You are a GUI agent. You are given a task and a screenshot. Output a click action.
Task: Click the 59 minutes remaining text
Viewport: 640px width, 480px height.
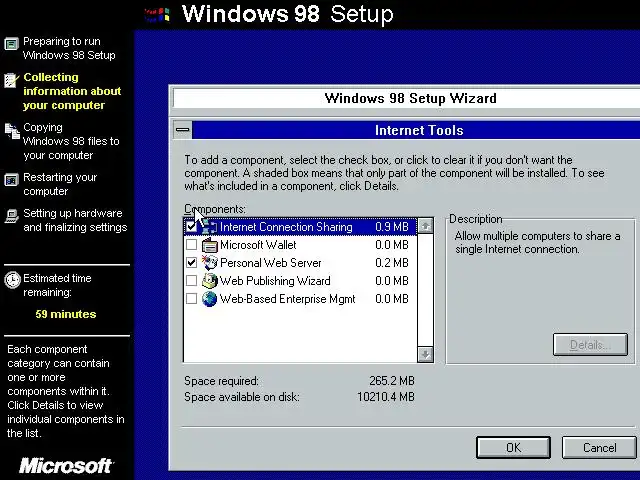tap(66, 314)
